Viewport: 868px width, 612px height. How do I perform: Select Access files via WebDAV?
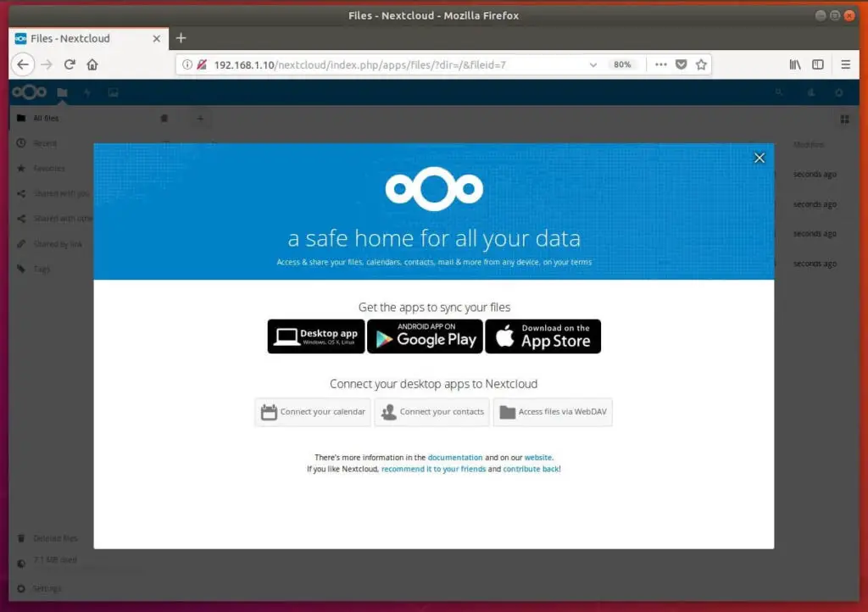553,412
